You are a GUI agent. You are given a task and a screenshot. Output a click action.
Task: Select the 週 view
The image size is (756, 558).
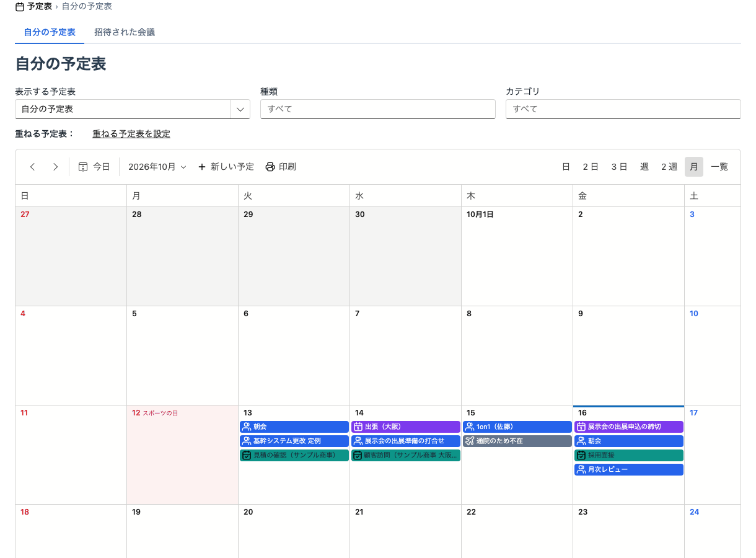click(x=644, y=167)
